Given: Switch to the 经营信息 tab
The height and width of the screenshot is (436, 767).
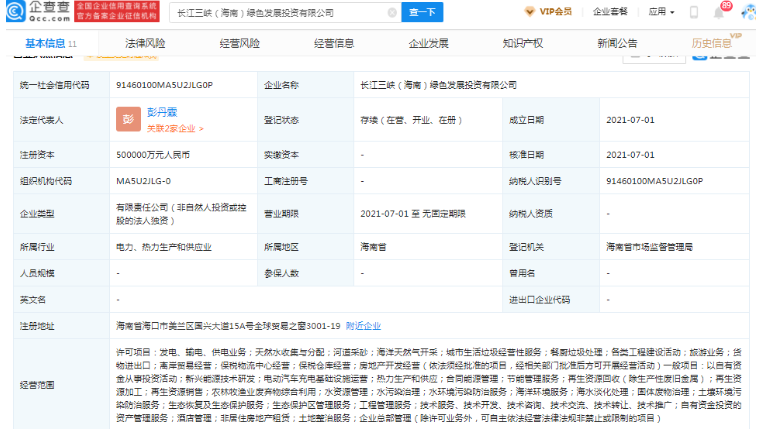Looking at the screenshot, I should tap(334, 44).
